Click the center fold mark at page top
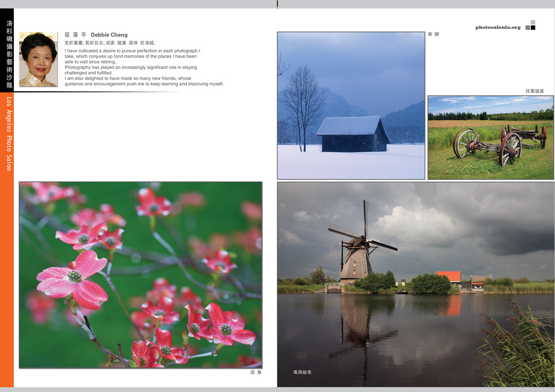Image resolution: width=555 pixels, height=392 pixels. coord(277,4)
